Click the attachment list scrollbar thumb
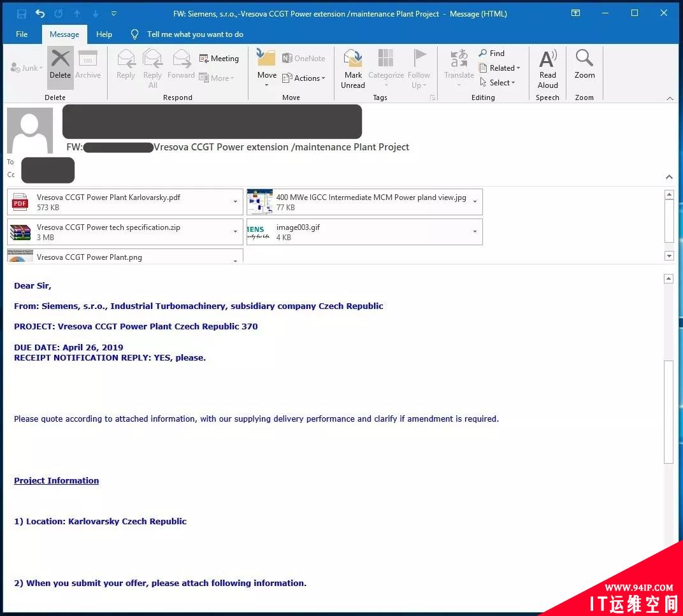Viewport: 683px width, 616px height. [669, 221]
